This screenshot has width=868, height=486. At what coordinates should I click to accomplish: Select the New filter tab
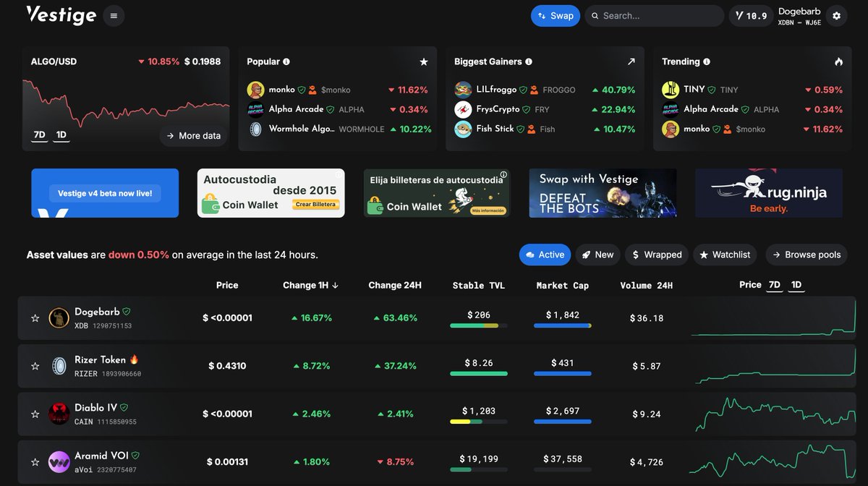[597, 255]
